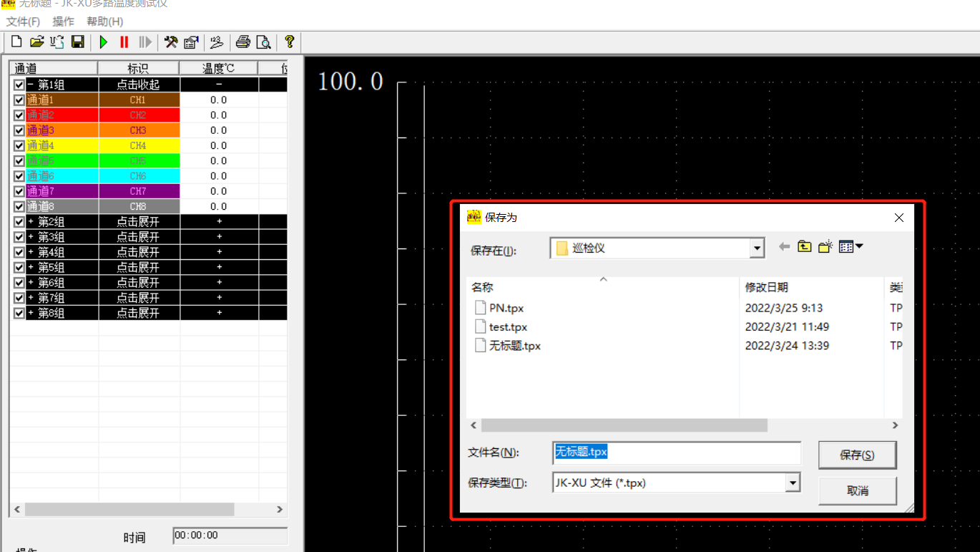
Task: Click the Print toolbar icon
Action: [x=243, y=42]
